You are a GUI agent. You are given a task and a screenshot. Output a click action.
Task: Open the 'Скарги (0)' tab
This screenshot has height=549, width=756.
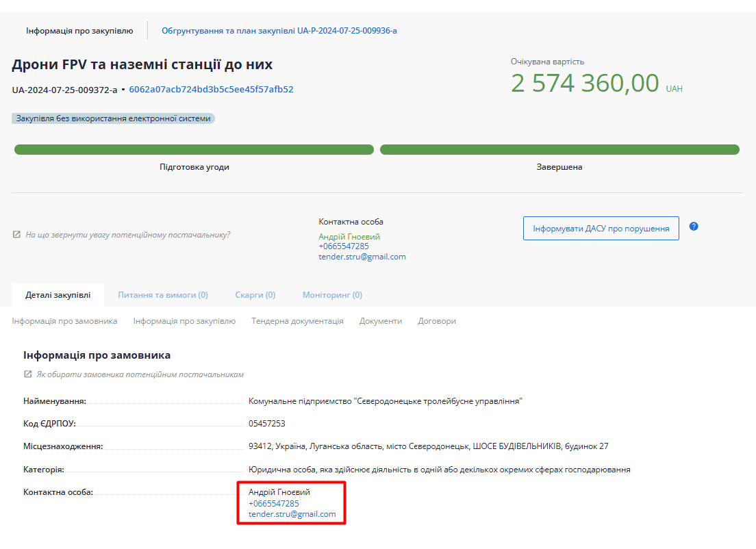pos(255,295)
